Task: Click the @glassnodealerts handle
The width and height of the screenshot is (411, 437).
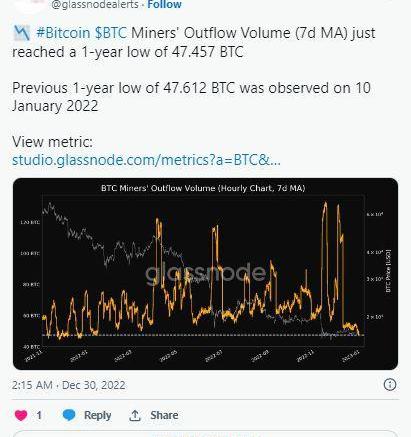Action: (x=95, y=4)
